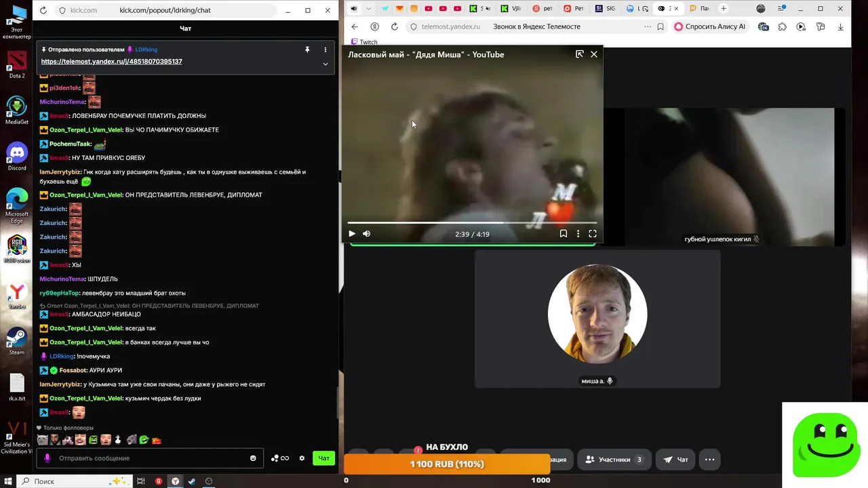The height and width of the screenshot is (488, 868).
Task: Open Steam desktop shortcut
Action: pos(17,341)
